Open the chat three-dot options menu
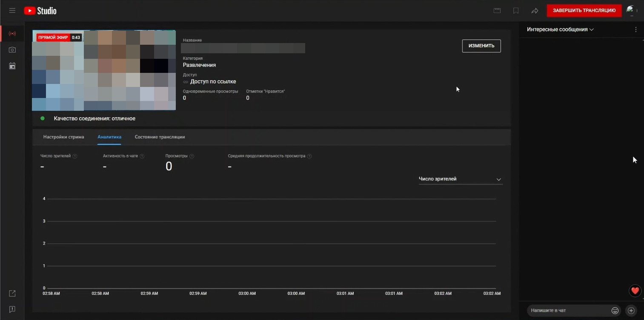644x320 pixels. tap(636, 29)
